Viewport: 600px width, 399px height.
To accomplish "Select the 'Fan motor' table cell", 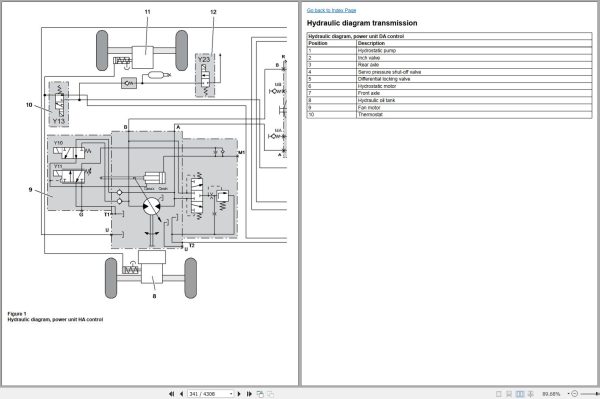I will coord(474,107).
